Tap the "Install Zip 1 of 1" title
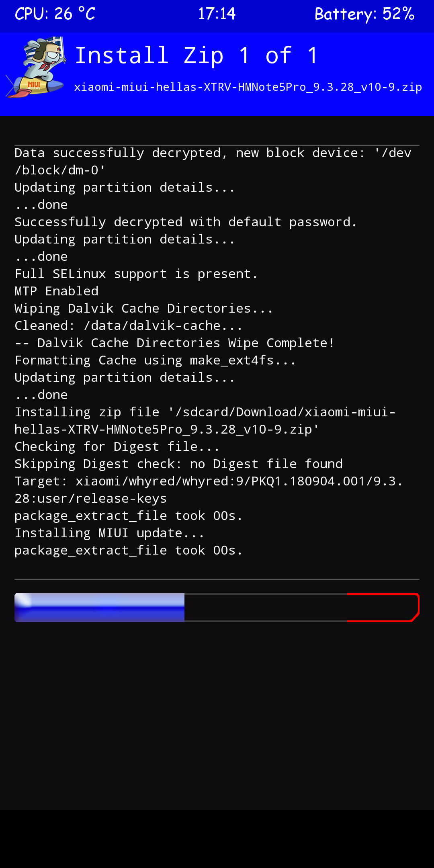Image resolution: width=434 pixels, height=868 pixels. click(x=196, y=55)
